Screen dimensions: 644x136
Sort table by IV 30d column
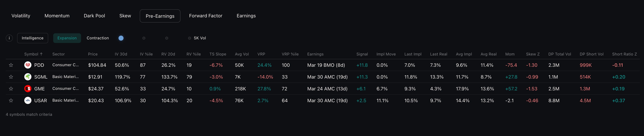click(121, 54)
